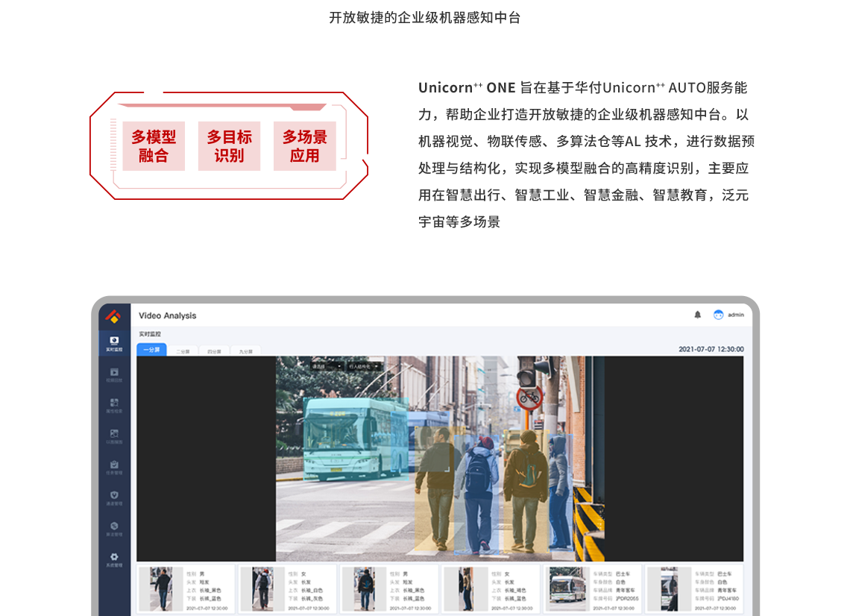Open the video playback sidebar icon
Image resolution: width=850 pixels, height=616 pixels.
(113, 374)
